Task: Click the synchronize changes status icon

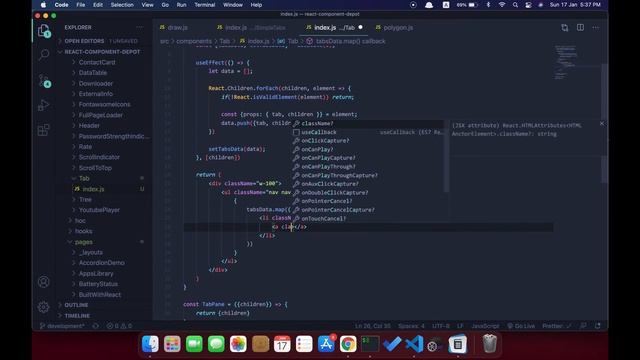Action: [x=96, y=326]
